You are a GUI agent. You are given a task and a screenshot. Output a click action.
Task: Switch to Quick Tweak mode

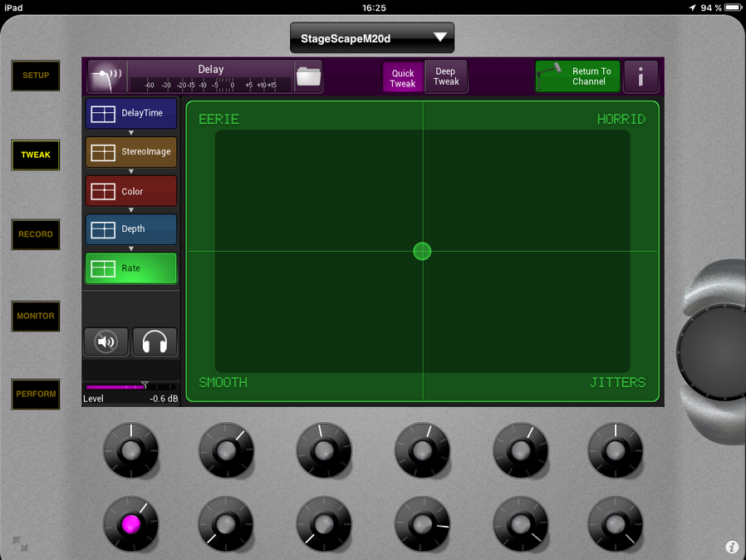point(403,77)
